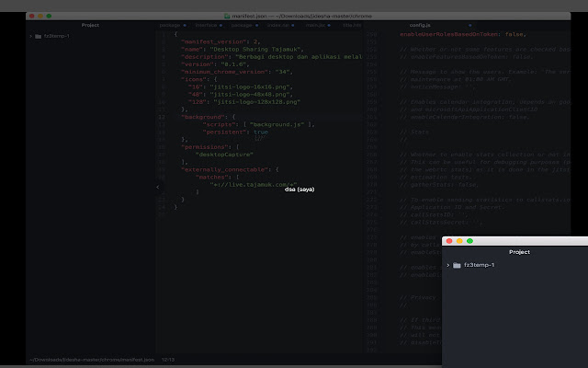Click fz3temp-1 folder icon in small front window
The width and height of the screenshot is (588, 368).
click(x=457, y=265)
